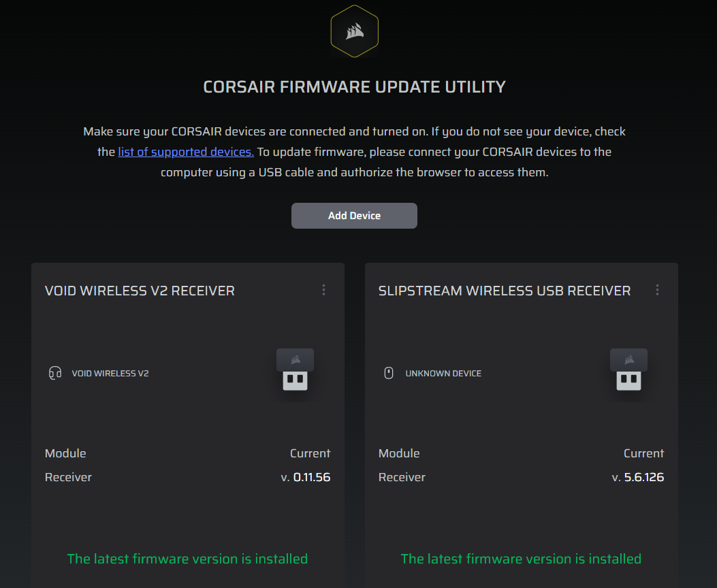Click the CORSAIR FIRMWARE UPDATE UTILITY heading
717x588 pixels.
point(354,87)
